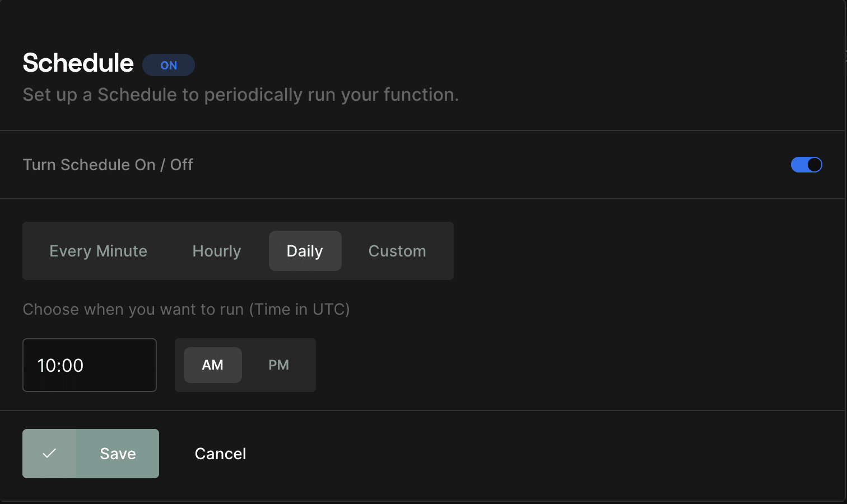Open the Custom schedule tab
Image resolution: width=847 pixels, height=504 pixels.
coord(397,251)
